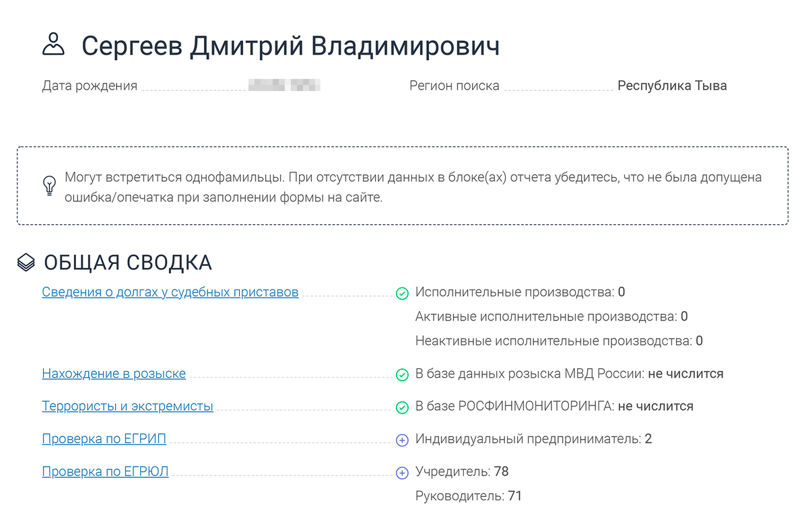Expand plus icon for Индивидуальный предприниматель

(x=402, y=440)
